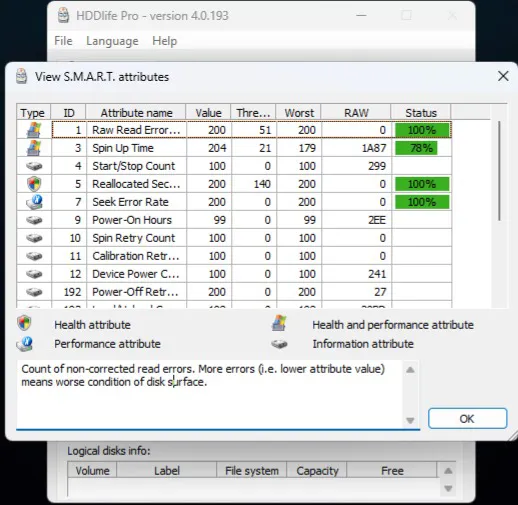Image resolution: width=518 pixels, height=505 pixels.
Task: Select the Power-On Hours attribute name
Action: 132,220
